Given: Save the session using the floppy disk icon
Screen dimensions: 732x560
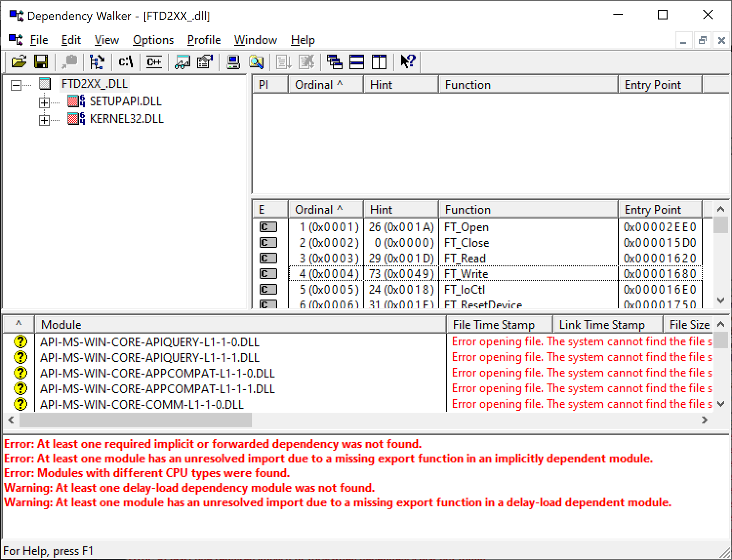Looking at the screenshot, I should pos(41,62).
